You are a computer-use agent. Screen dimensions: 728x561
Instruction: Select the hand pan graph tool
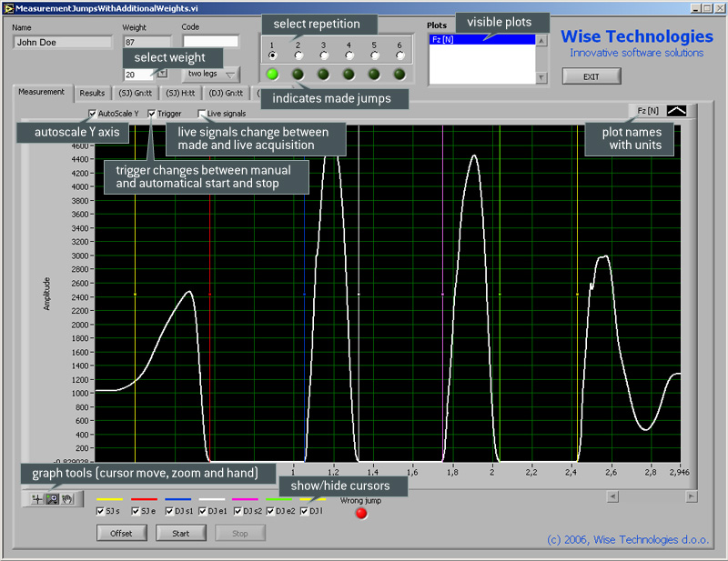click(x=67, y=499)
